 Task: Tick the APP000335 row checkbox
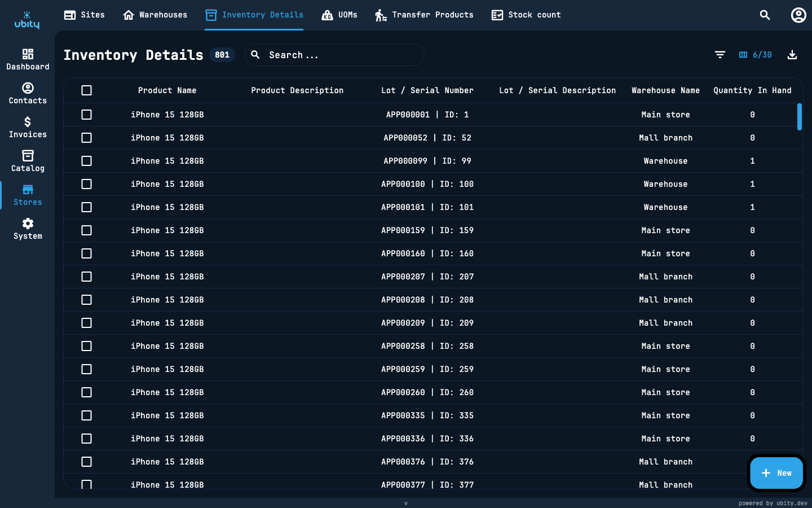[x=86, y=415]
